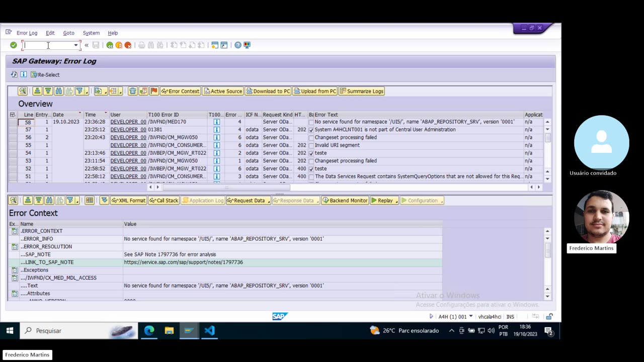
Task: Click Sort Ascending in Overview toolbar
Action: [37, 91]
